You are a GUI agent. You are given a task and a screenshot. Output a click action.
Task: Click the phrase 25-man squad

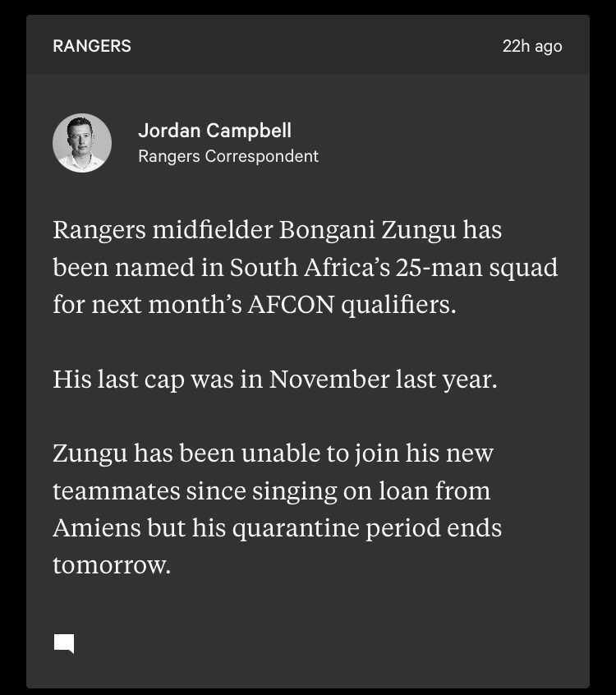pyautogui.click(x=477, y=268)
